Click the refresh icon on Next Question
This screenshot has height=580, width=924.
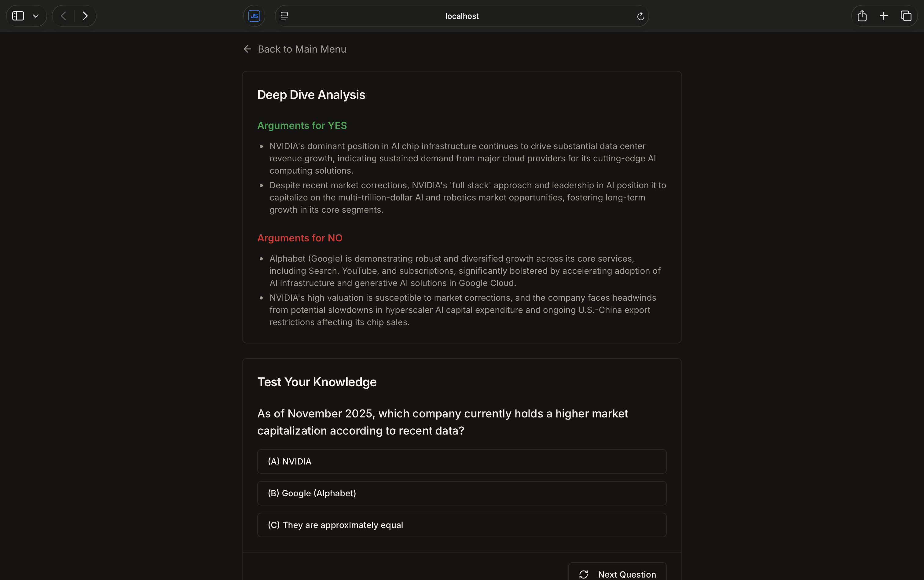[583, 574]
